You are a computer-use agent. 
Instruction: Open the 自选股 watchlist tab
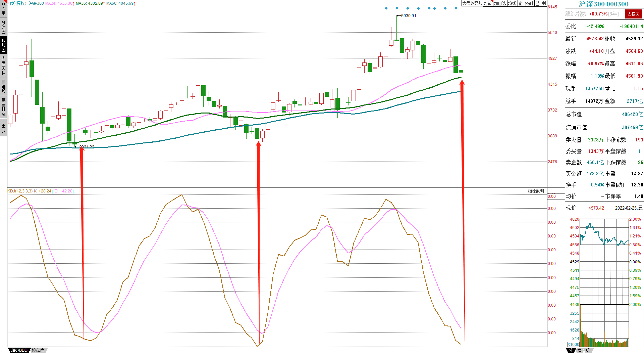pos(3,86)
